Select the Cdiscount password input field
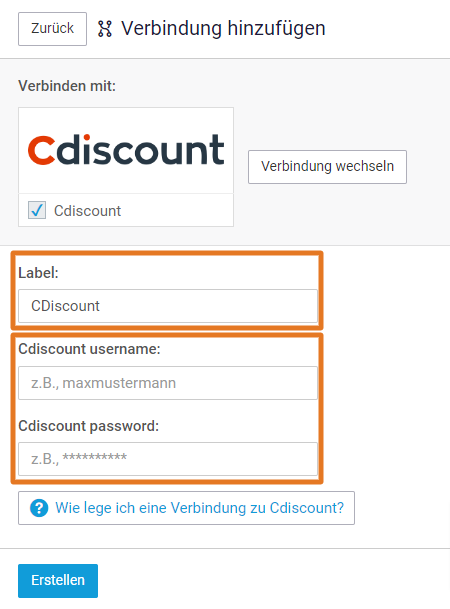 coord(168,459)
